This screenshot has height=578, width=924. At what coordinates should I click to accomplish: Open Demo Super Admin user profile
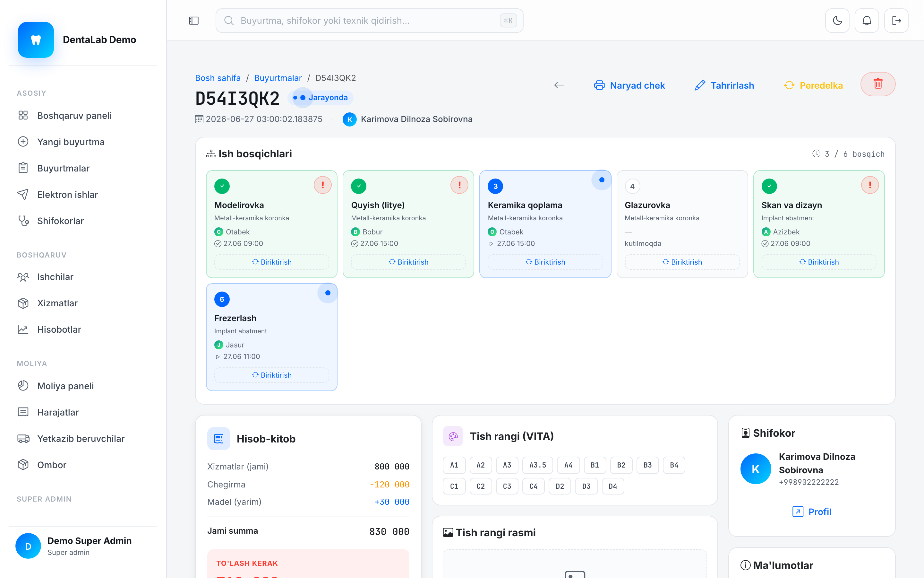click(83, 546)
